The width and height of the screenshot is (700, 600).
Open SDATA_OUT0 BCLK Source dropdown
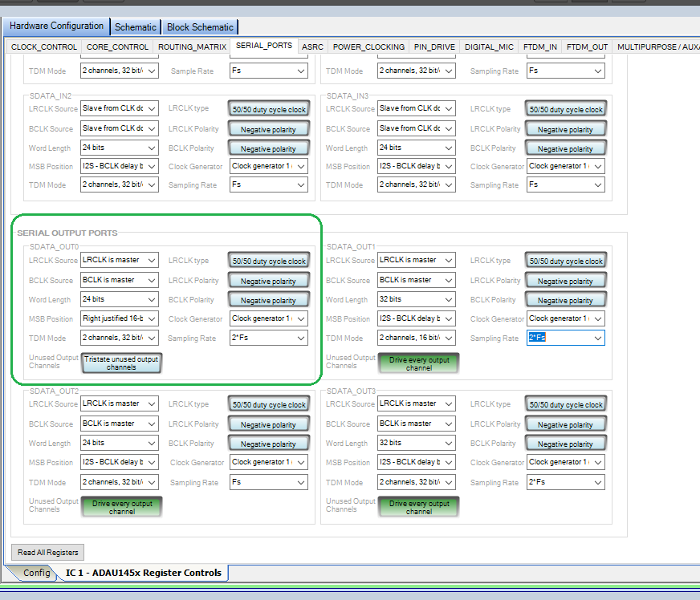point(119,280)
